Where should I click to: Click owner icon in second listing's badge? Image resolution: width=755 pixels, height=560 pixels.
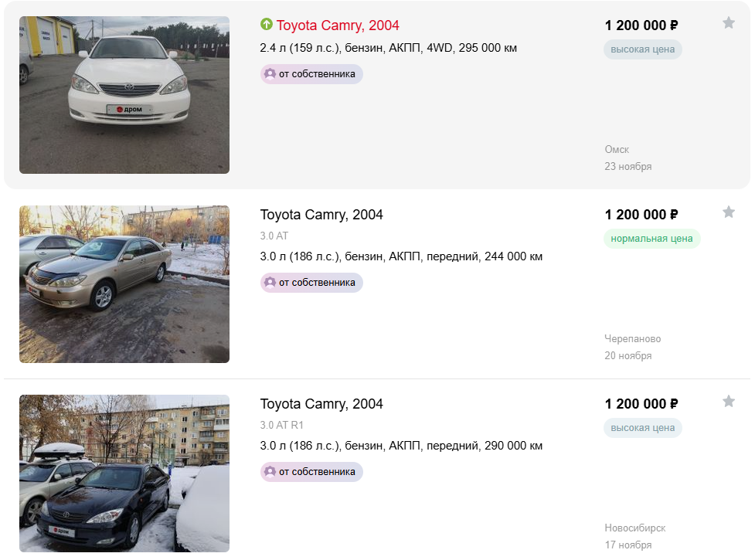270,282
